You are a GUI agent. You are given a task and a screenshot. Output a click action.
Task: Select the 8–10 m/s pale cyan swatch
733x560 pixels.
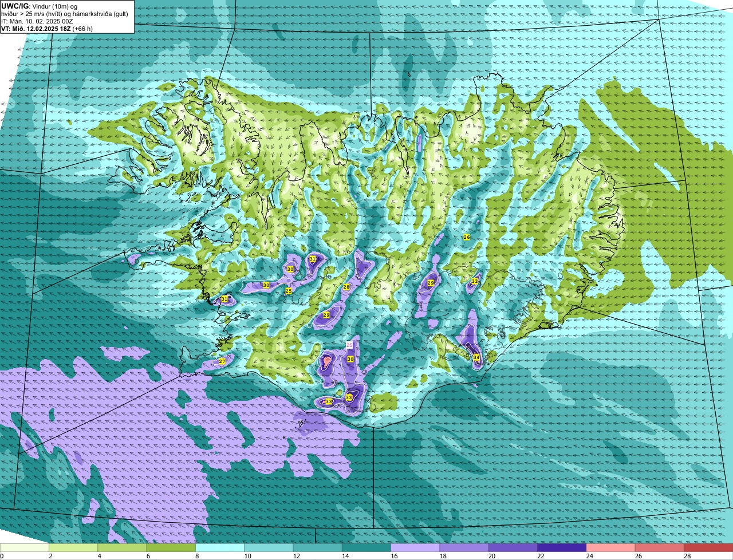coord(220,547)
